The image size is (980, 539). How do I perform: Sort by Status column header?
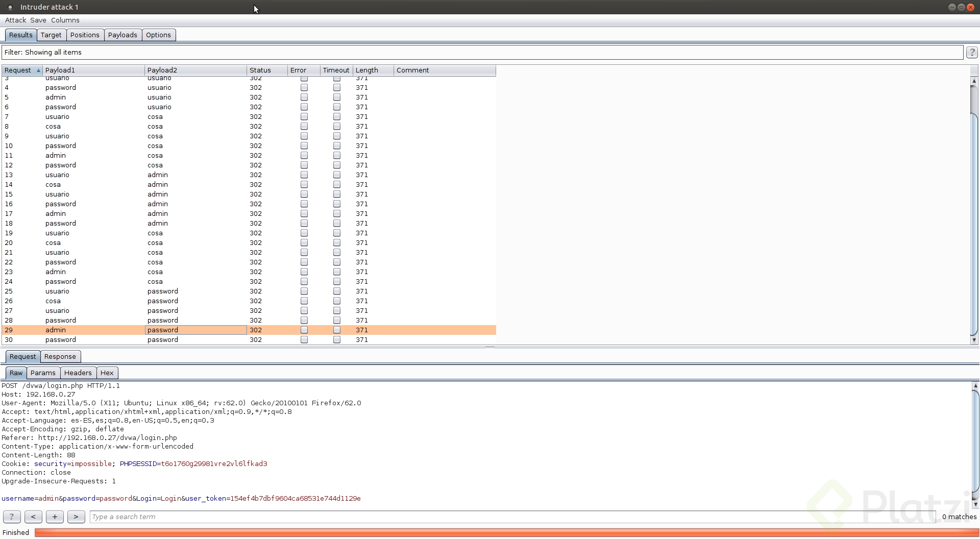coord(267,70)
